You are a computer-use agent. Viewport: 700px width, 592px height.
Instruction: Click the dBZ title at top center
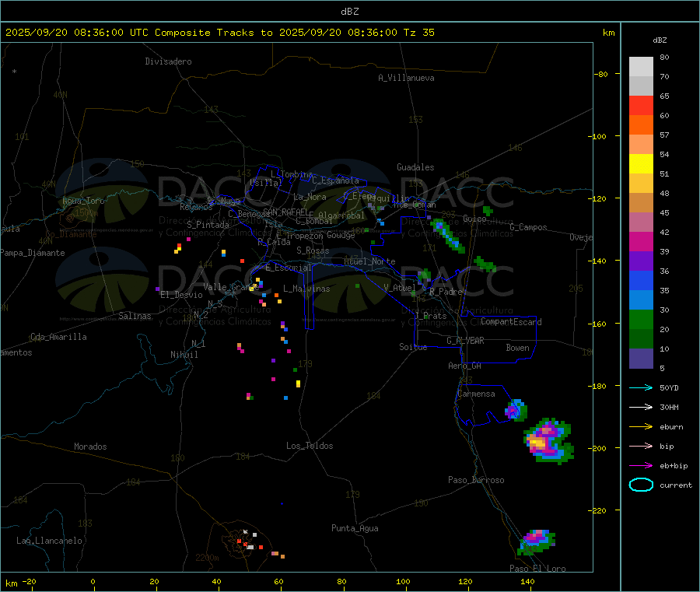click(349, 11)
